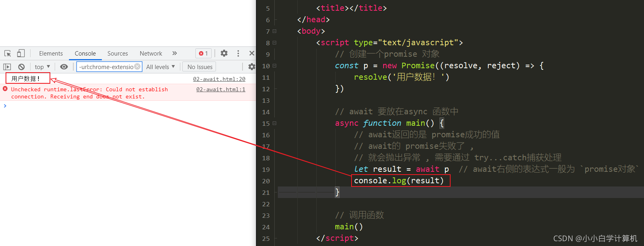Open the All levels dropdown

pyautogui.click(x=161, y=67)
